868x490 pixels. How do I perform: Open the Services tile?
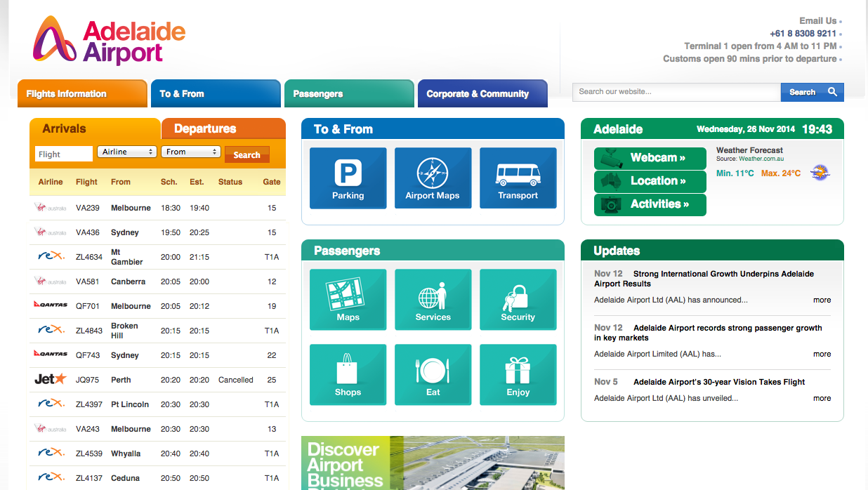click(x=433, y=299)
